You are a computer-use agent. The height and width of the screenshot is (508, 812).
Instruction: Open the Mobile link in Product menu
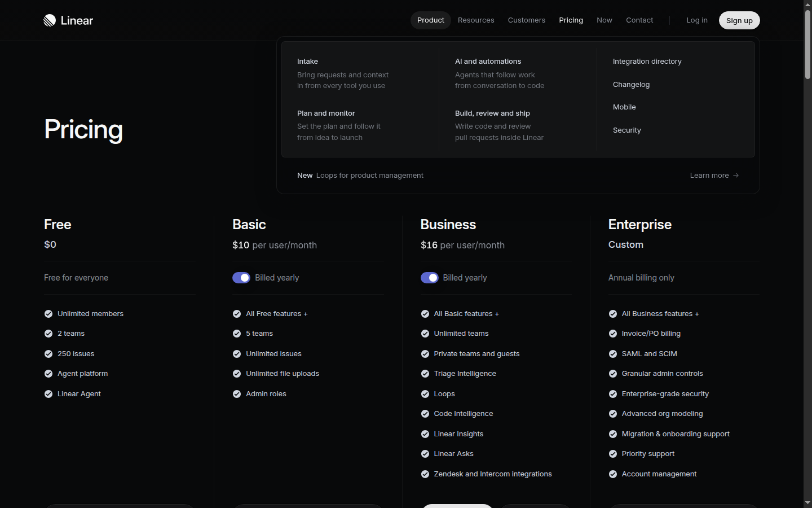pos(624,107)
